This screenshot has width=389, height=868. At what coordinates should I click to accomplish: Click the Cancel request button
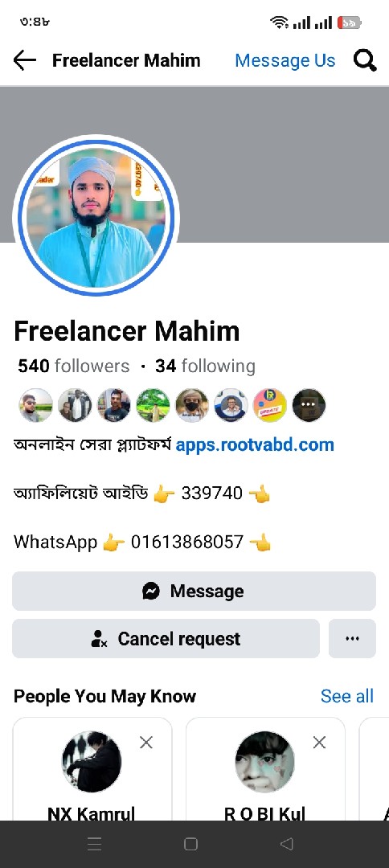coord(166,638)
